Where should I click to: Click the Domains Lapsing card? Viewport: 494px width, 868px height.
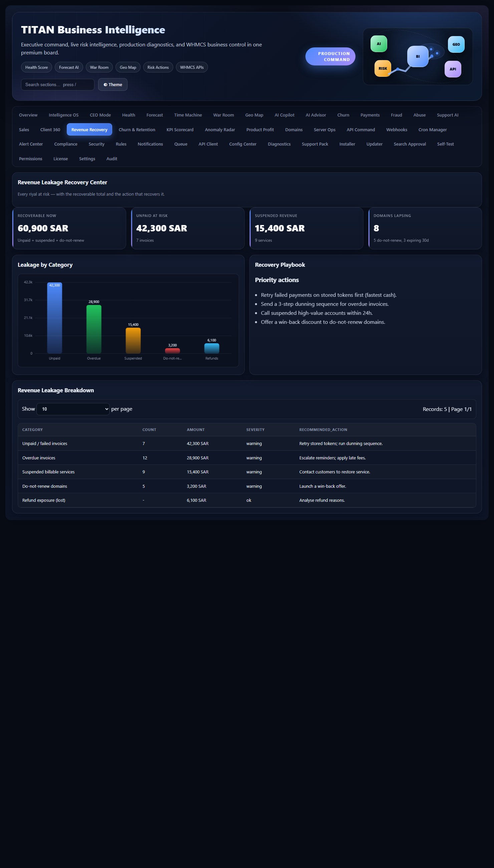425,228
